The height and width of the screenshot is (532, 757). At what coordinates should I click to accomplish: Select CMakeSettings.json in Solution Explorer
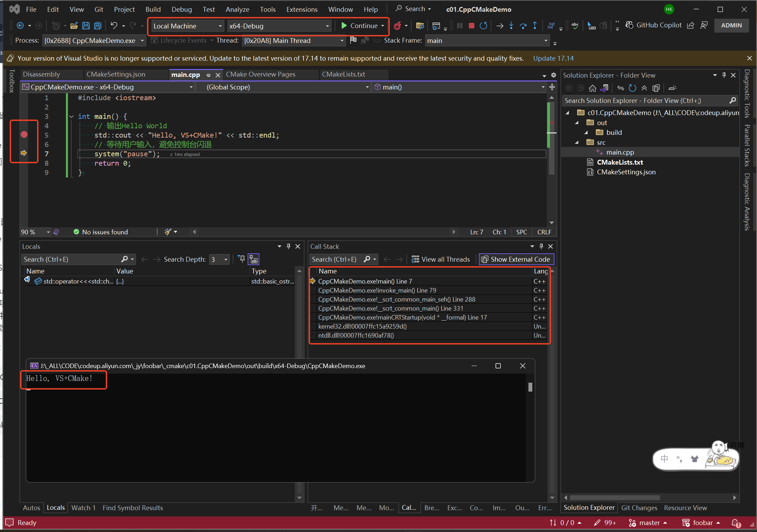click(626, 172)
